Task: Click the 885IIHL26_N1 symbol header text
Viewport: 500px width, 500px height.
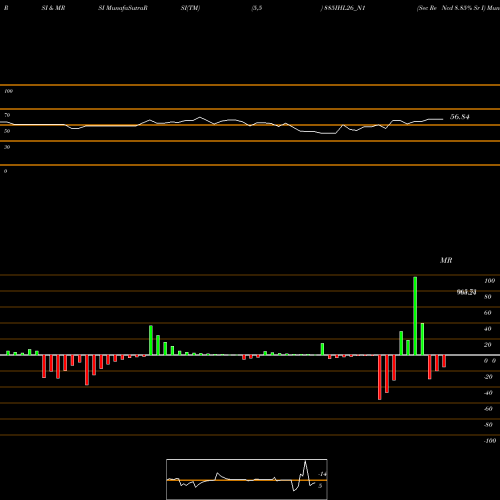Action: pos(345,8)
